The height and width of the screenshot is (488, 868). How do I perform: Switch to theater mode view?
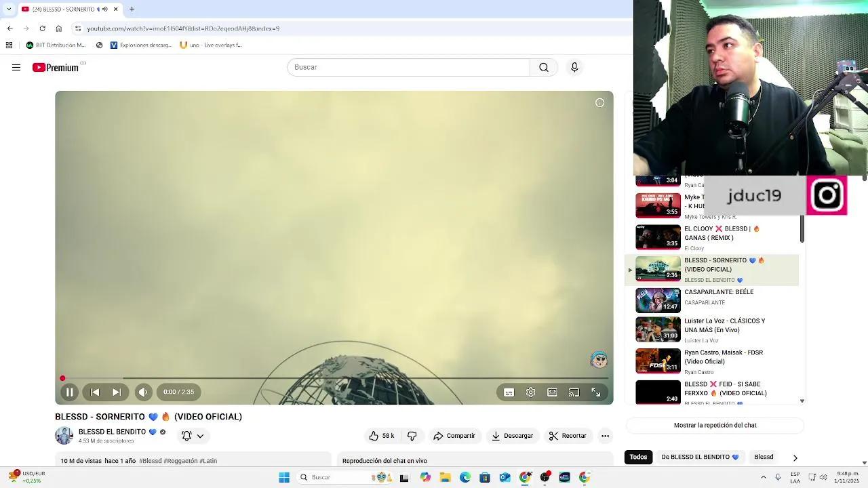[x=553, y=392]
